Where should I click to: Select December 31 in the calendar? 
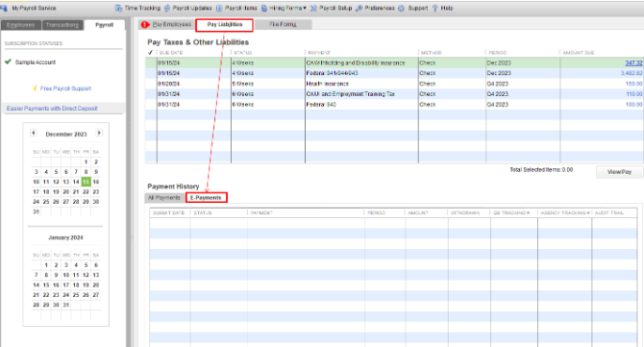[37, 211]
